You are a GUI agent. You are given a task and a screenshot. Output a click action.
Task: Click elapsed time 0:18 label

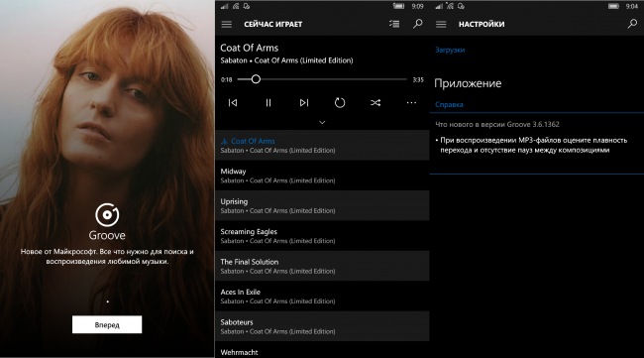[x=226, y=79]
